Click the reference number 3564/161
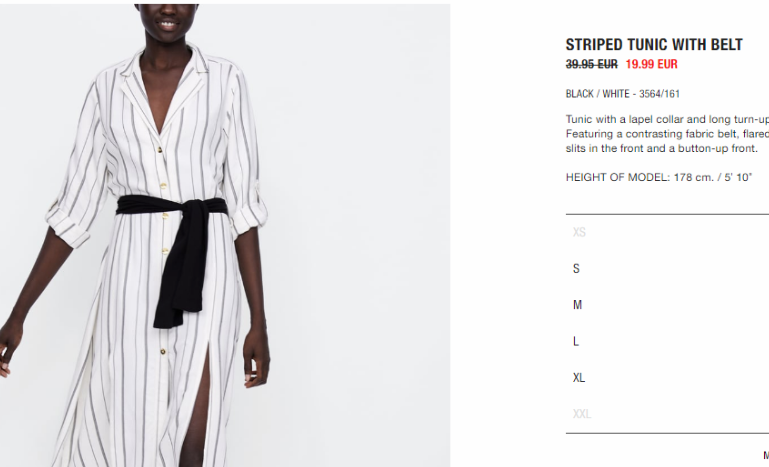769x467 pixels. pos(659,94)
